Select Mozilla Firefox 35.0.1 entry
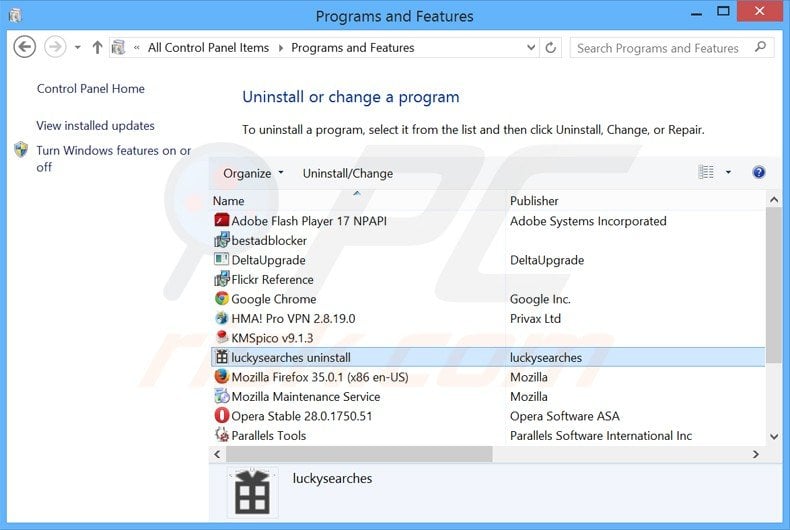The width and height of the screenshot is (790, 530). (320, 377)
